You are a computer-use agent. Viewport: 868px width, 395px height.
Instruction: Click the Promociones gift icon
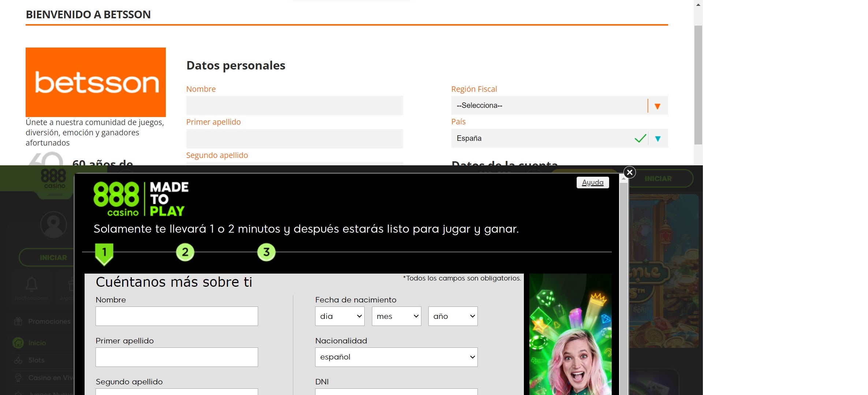point(18,321)
